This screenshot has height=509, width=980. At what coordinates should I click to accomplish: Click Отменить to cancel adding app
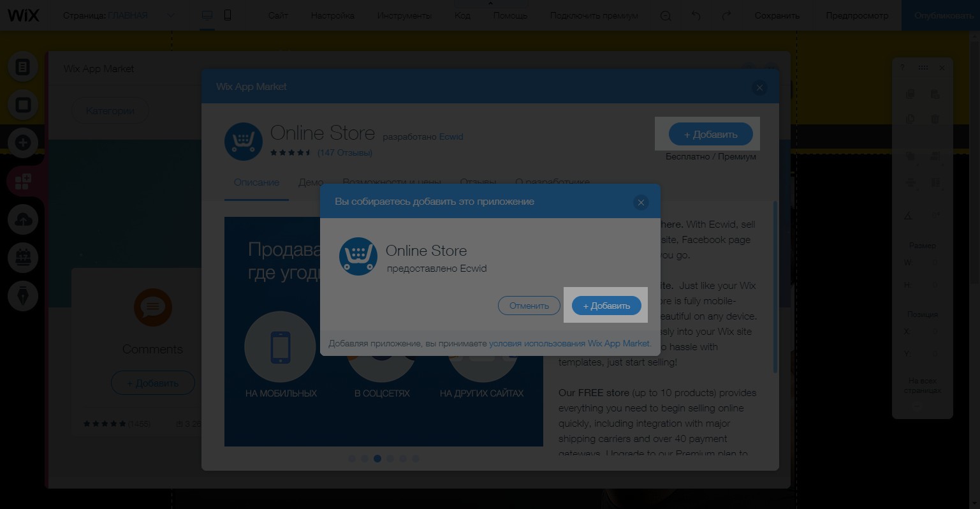(x=529, y=306)
